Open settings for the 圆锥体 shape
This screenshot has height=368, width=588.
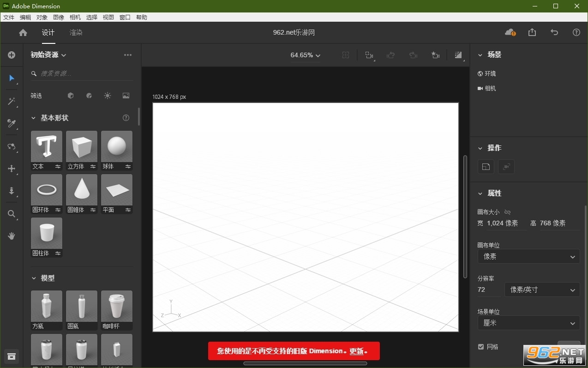93,210
